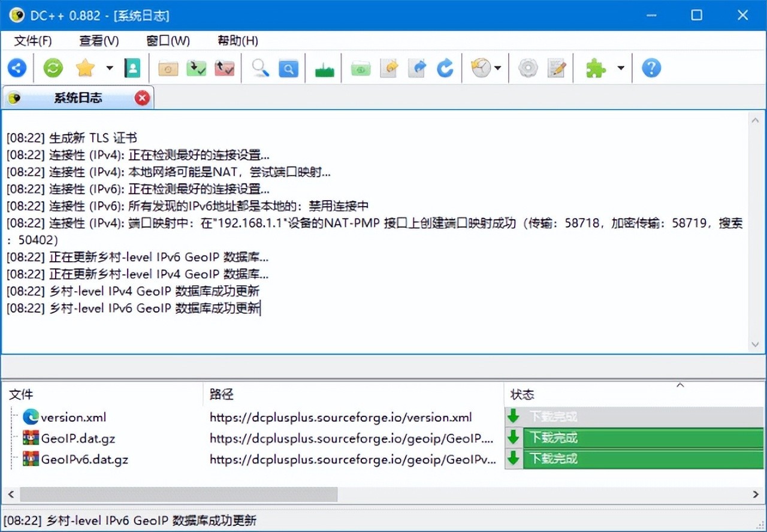Open Search via the magnifying glass icon
Image resolution: width=767 pixels, height=532 pixels.
click(261, 68)
